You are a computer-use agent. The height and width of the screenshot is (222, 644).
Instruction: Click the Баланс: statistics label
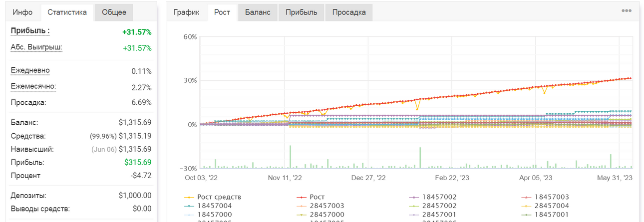coord(24,122)
